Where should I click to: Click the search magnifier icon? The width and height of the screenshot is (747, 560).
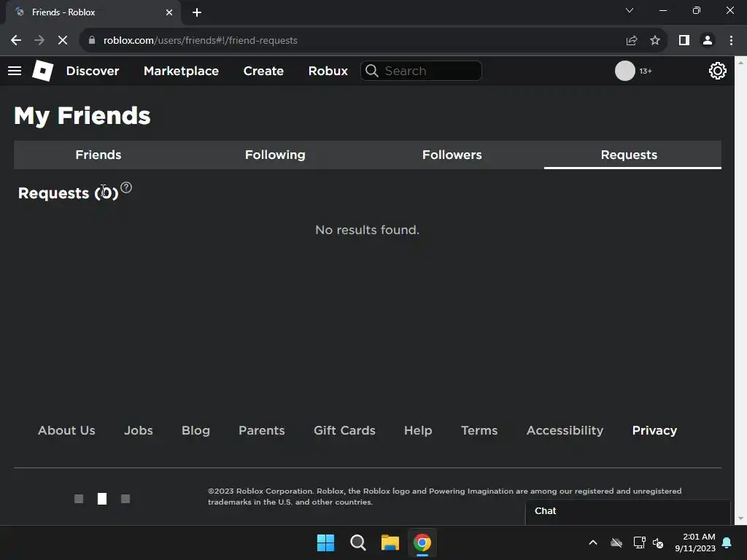point(372,71)
